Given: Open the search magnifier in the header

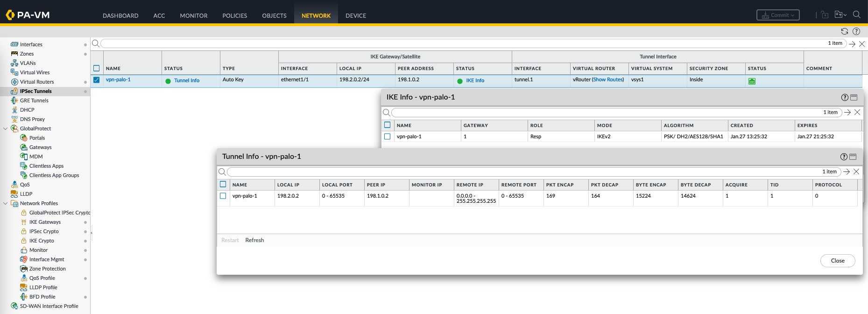Looking at the screenshot, I should [x=856, y=15].
